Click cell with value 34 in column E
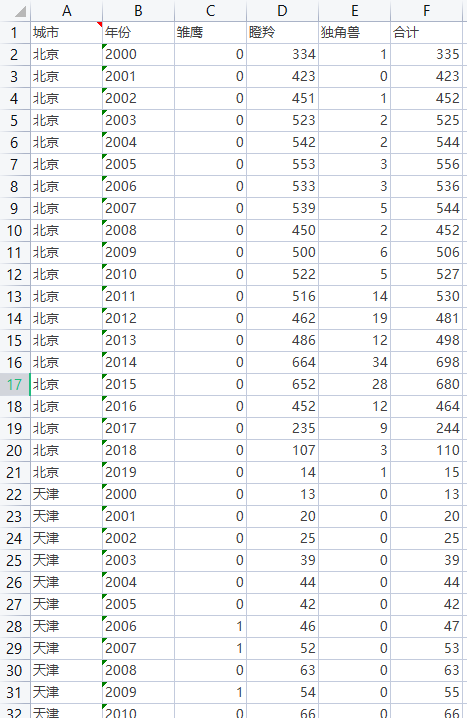Screen dimensions: 467x718 [x=354, y=363]
